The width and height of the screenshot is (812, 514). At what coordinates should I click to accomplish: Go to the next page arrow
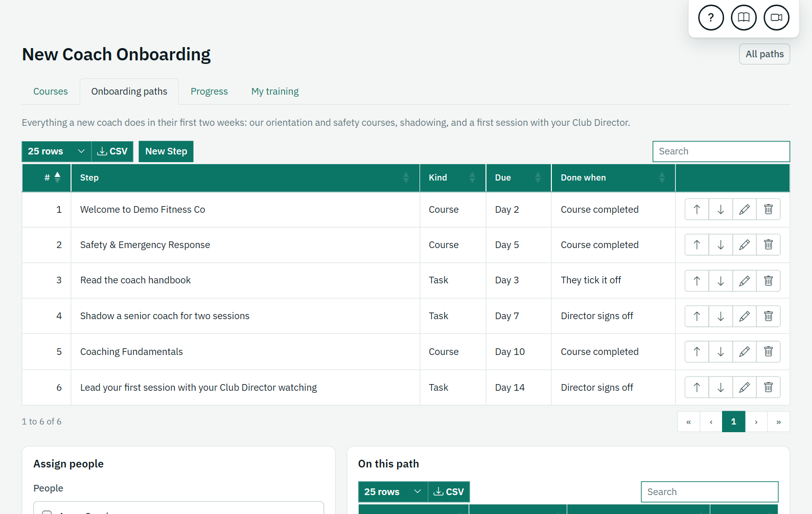tap(756, 421)
